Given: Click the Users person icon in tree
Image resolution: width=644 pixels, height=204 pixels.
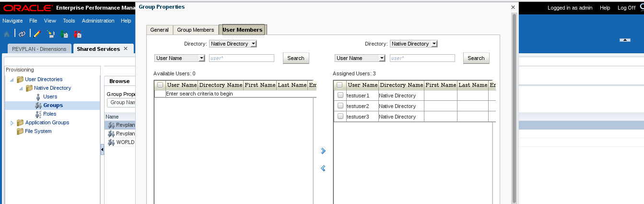Looking at the screenshot, I should click(38, 96).
